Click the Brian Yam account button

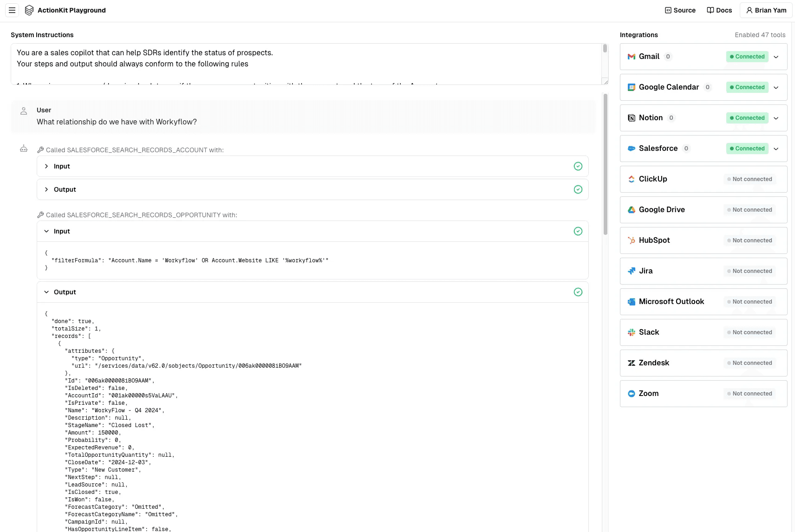[766, 10]
